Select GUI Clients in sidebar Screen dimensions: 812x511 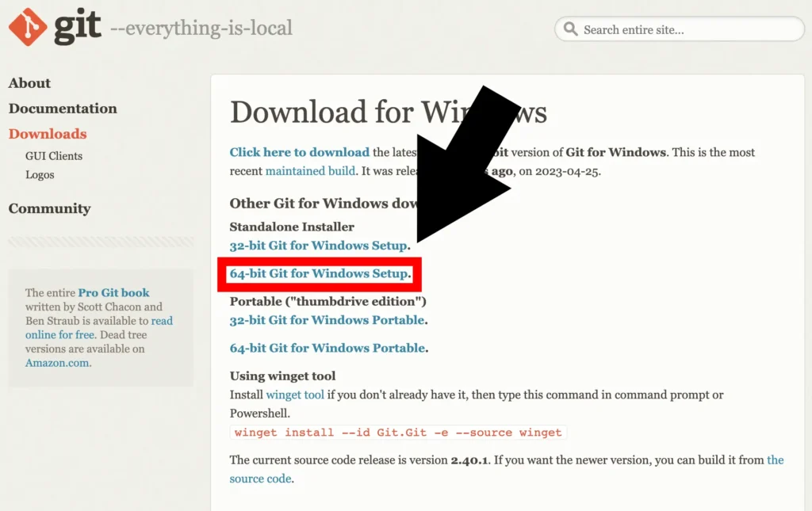54,156
